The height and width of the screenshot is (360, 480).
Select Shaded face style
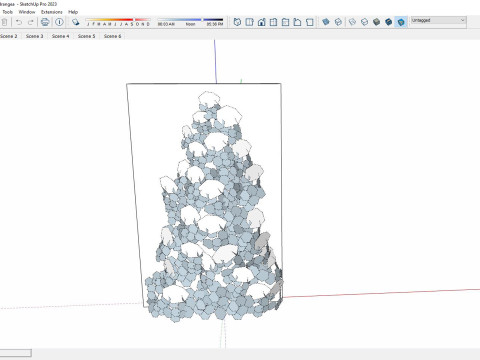[x=377, y=22]
